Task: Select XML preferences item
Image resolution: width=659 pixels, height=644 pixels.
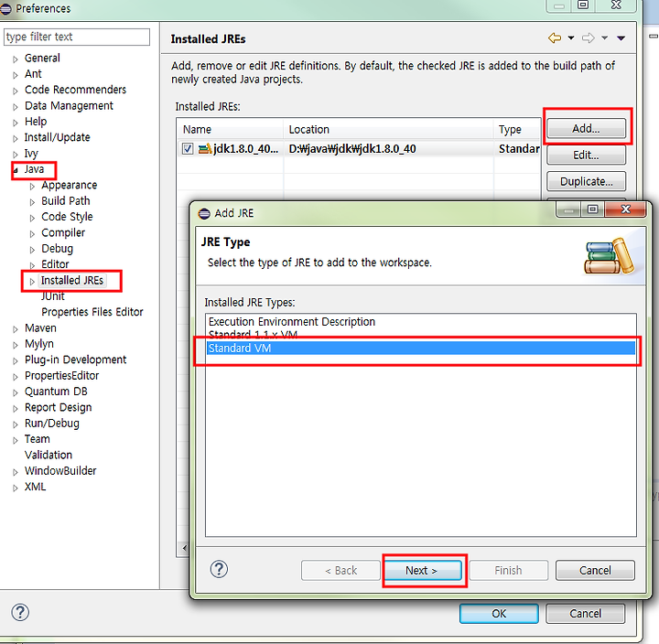Action: (36, 487)
